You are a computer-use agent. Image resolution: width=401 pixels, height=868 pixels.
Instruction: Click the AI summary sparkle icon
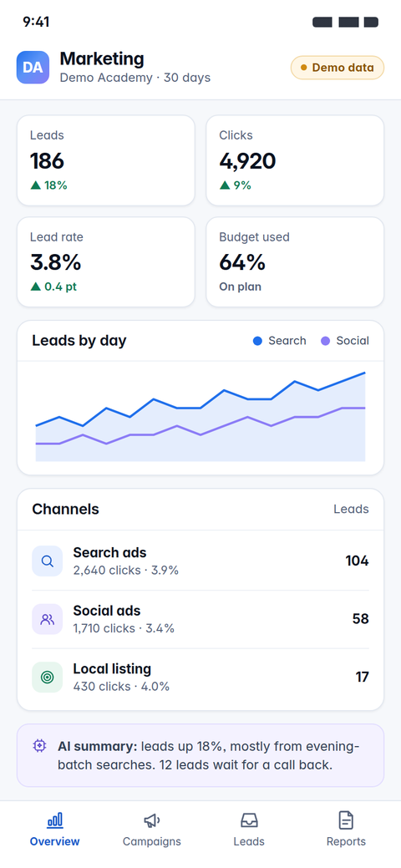39,746
